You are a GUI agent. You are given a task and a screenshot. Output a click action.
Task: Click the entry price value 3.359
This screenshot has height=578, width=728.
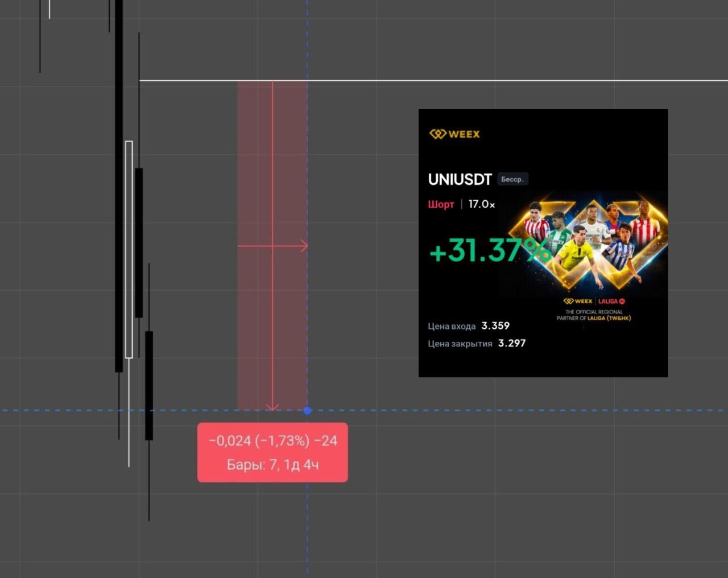tap(495, 326)
